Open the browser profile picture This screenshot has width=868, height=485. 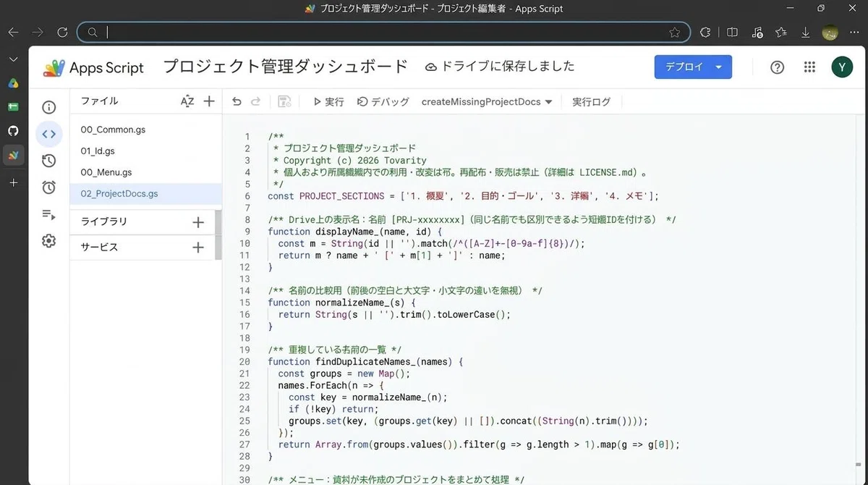pos(830,32)
